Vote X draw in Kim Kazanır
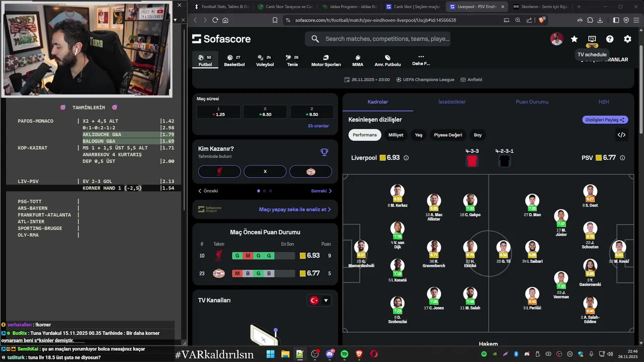The height and width of the screenshot is (362, 644). coord(265,171)
